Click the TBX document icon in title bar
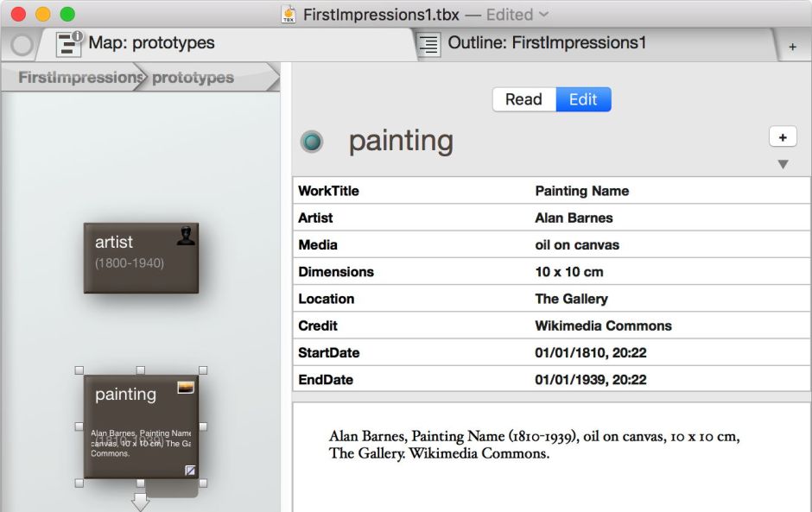812x512 pixels. [x=289, y=14]
